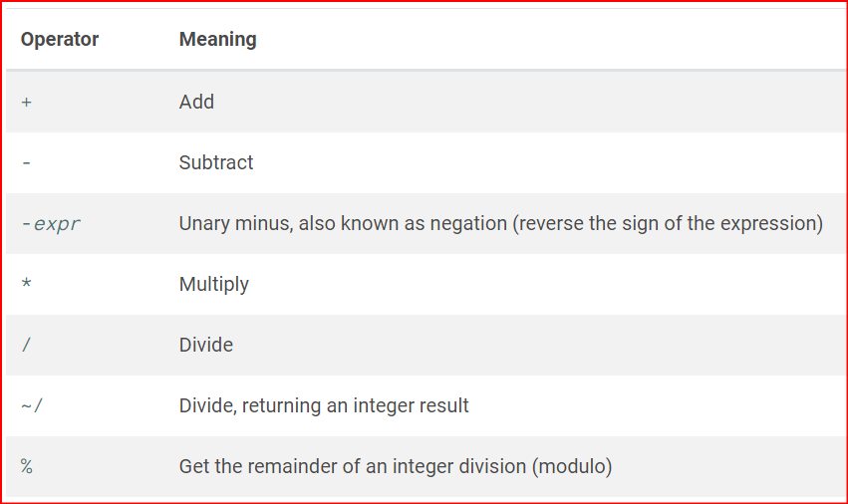
Task: Click the Add meaning text
Action: point(196,102)
